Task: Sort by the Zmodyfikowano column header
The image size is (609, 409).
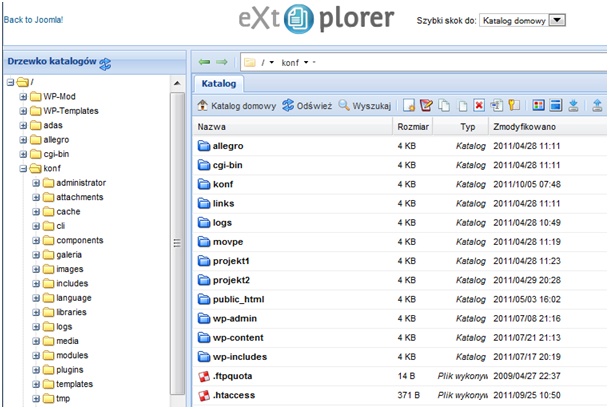Action: click(548, 127)
